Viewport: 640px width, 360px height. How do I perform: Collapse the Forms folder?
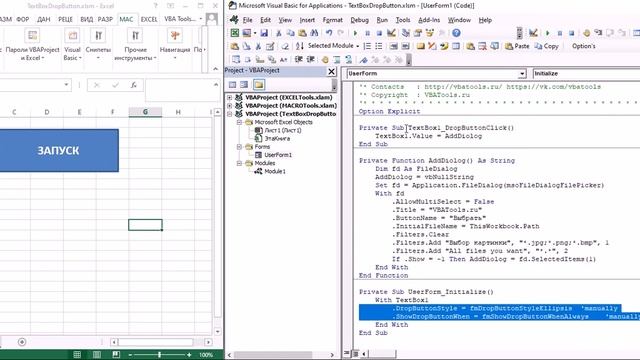tap(240, 147)
